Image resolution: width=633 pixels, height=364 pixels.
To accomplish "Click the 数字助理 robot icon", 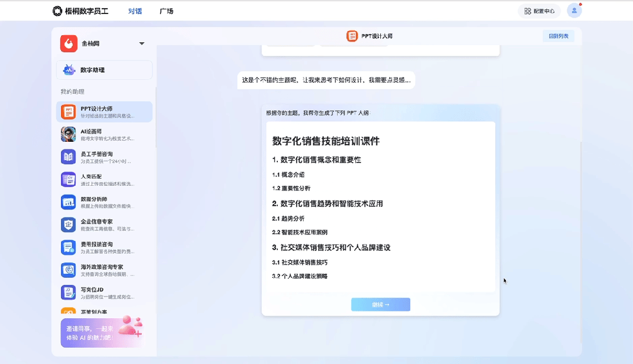I will coord(69,70).
